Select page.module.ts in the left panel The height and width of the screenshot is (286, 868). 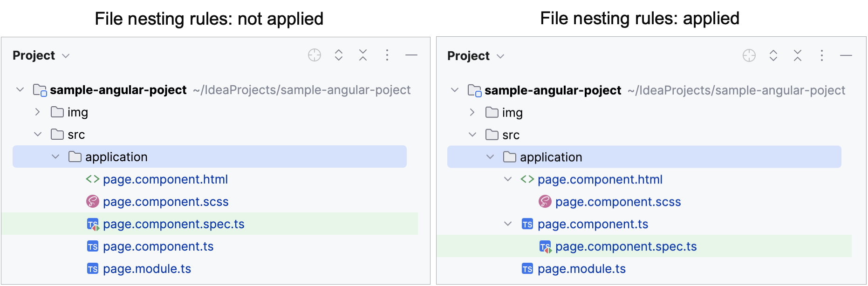click(147, 269)
